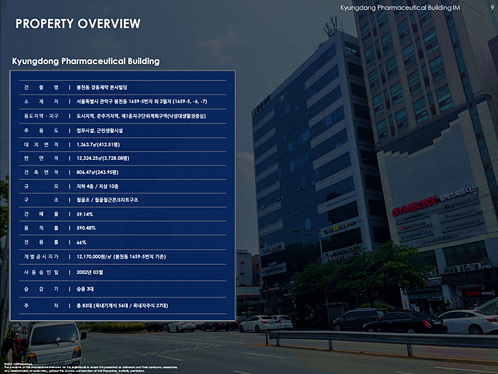
Task: Select the 806.47㎡ building area value
Action: click(x=97, y=172)
